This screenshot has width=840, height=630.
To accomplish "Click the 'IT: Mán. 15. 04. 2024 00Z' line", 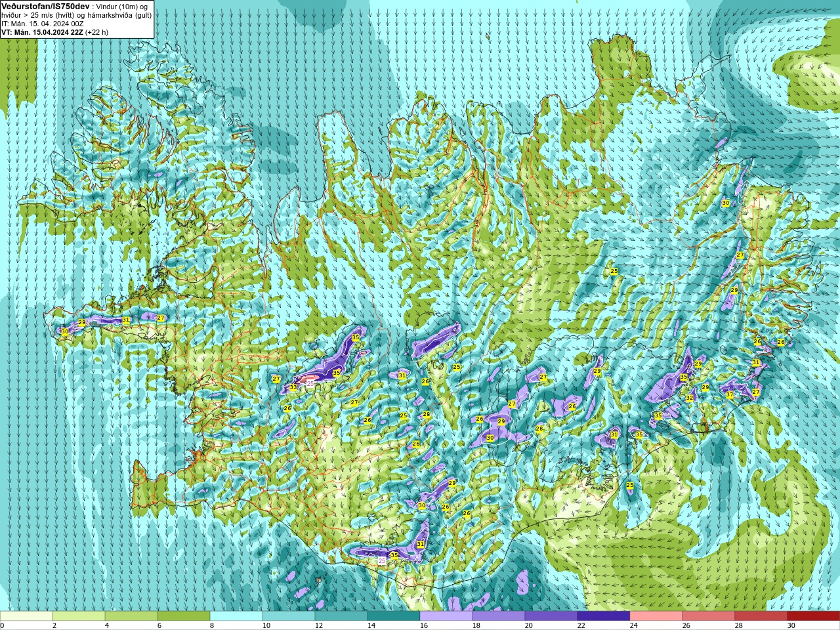I will (x=43, y=23).
